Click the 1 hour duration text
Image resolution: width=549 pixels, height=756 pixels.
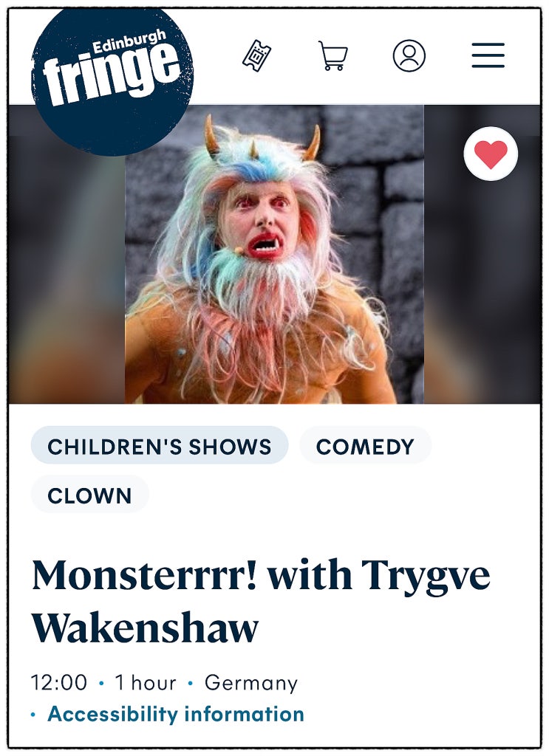pyautogui.click(x=146, y=683)
